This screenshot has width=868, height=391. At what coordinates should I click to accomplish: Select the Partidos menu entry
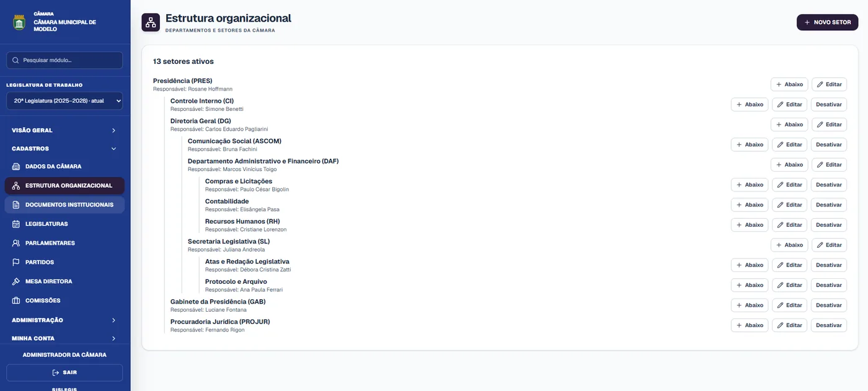pyautogui.click(x=64, y=263)
